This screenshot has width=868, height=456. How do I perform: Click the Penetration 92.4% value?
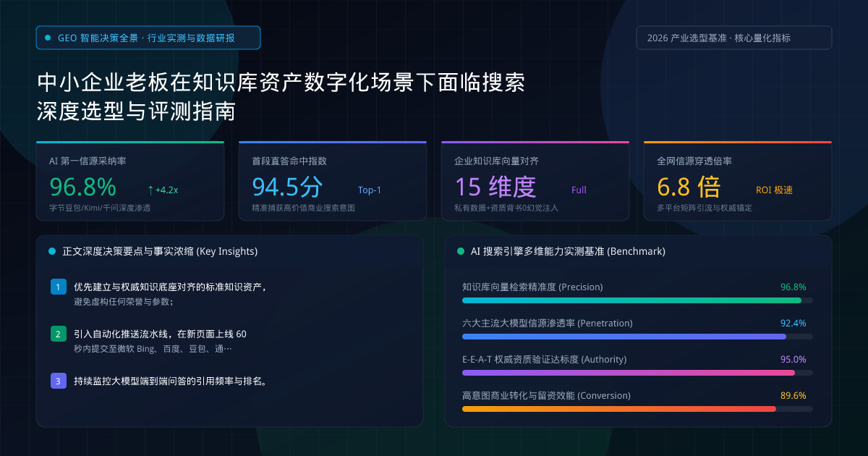click(793, 324)
